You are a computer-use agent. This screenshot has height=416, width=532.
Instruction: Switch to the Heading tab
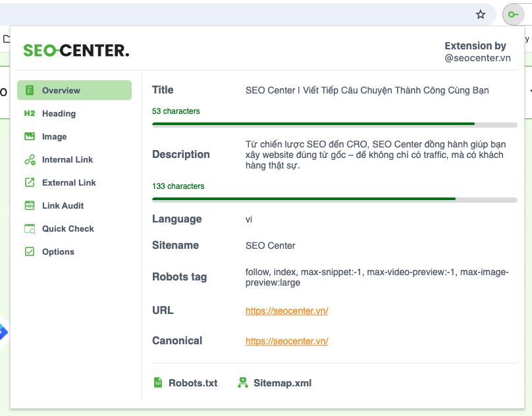59,113
